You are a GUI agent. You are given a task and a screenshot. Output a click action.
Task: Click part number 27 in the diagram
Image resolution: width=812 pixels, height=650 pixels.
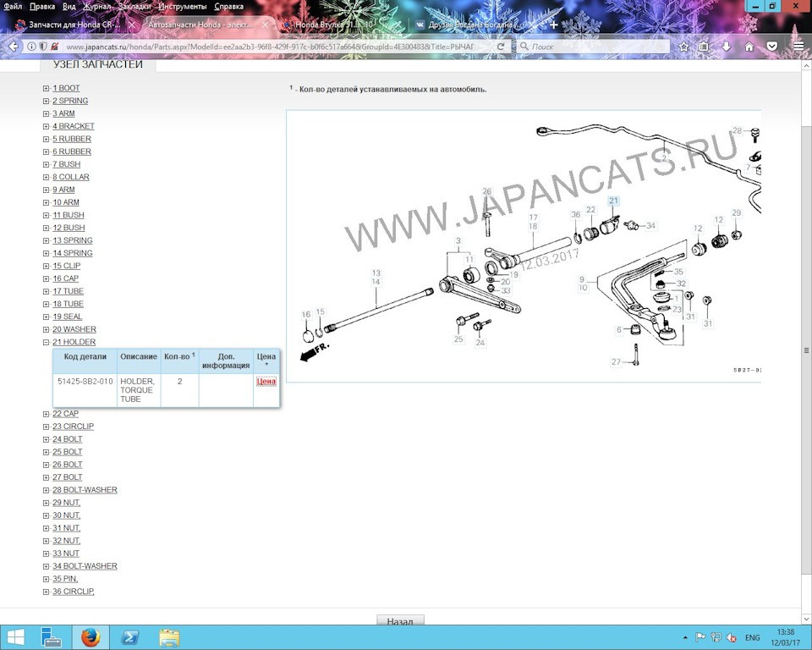coord(616,361)
